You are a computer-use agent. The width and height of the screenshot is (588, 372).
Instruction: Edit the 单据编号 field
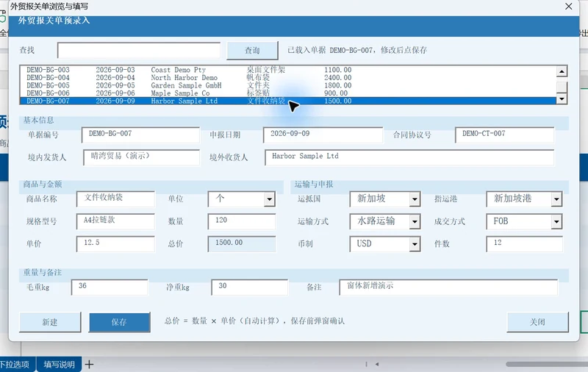click(140, 135)
